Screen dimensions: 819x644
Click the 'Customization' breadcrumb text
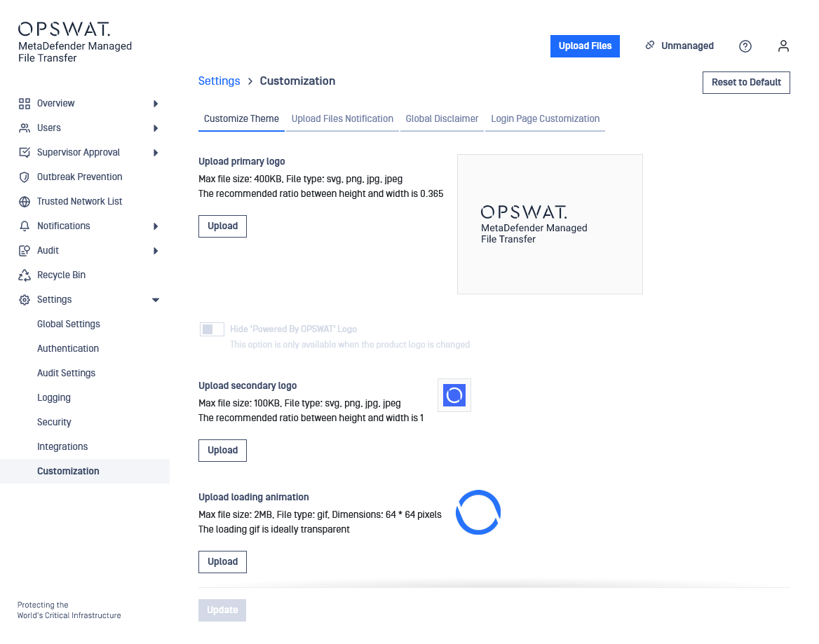coord(298,81)
